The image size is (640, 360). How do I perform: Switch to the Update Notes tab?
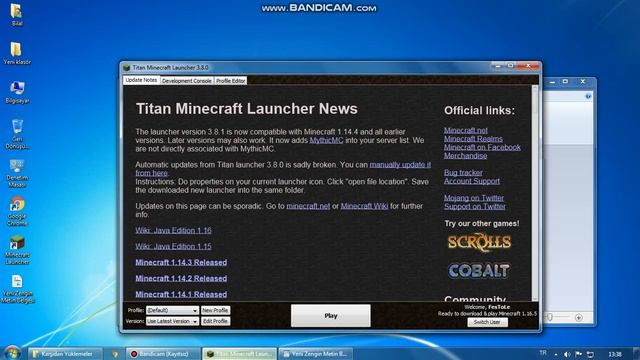pyautogui.click(x=141, y=80)
